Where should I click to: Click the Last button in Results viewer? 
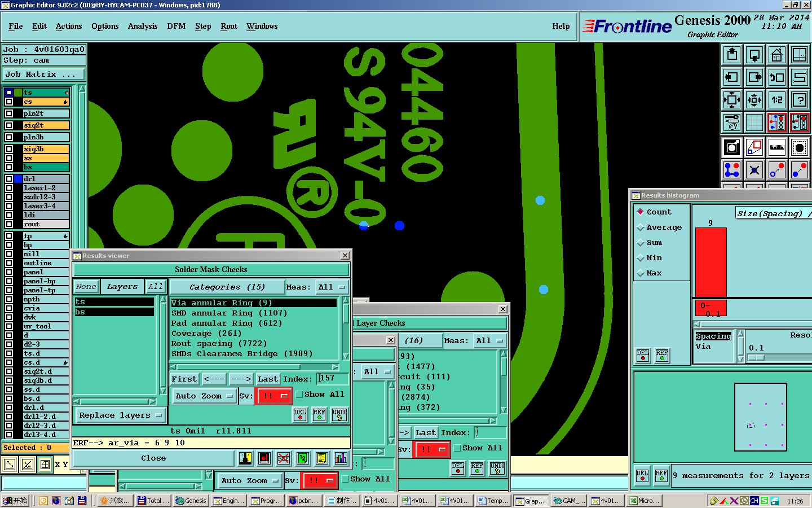(x=268, y=379)
